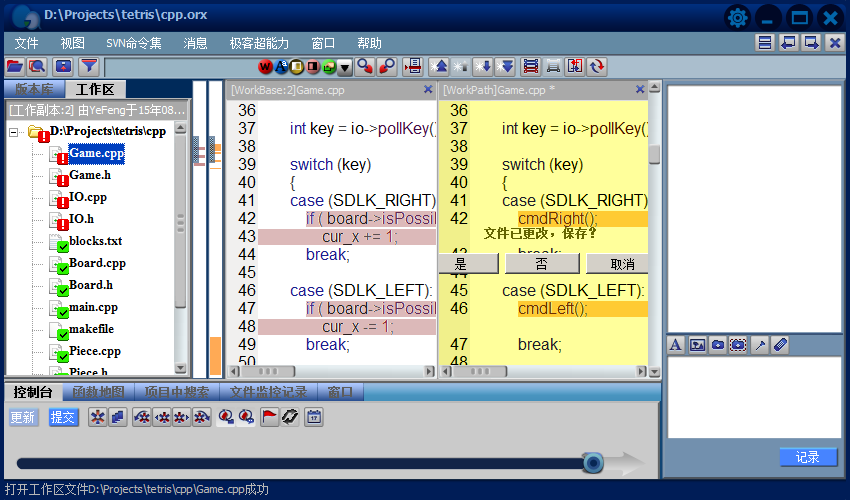Click the bottom console slider knob
This screenshot has height=500, width=850.
click(594, 463)
